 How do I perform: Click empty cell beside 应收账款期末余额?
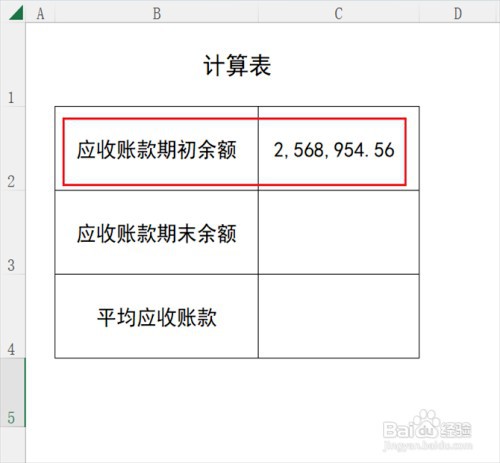339,232
